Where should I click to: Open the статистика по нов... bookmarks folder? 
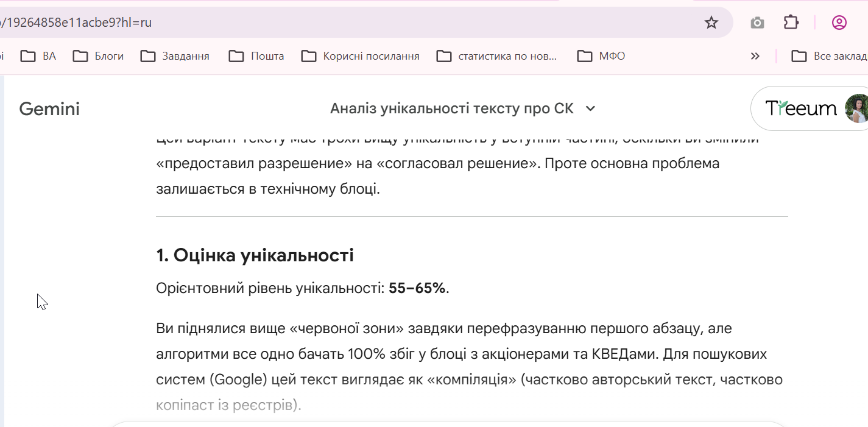(x=497, y=56)
